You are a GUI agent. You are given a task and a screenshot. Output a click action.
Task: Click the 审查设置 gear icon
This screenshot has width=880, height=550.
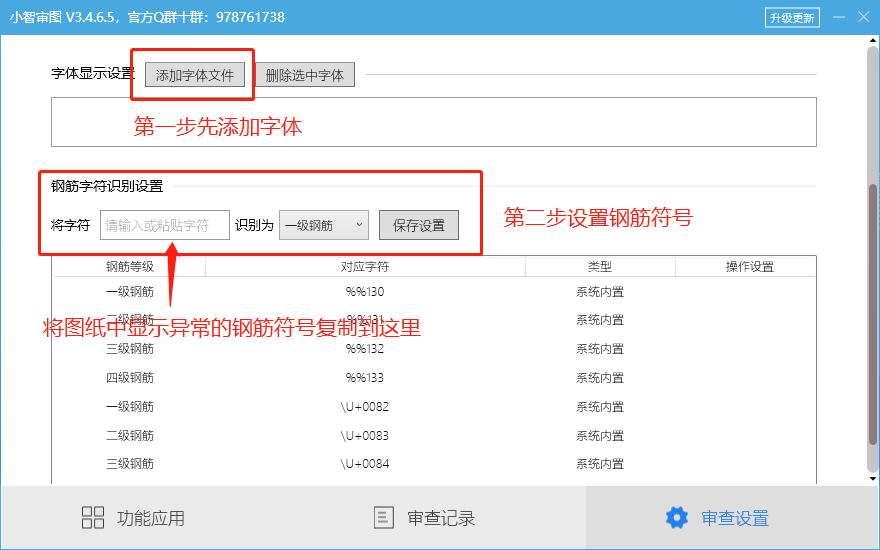(677, 517)
